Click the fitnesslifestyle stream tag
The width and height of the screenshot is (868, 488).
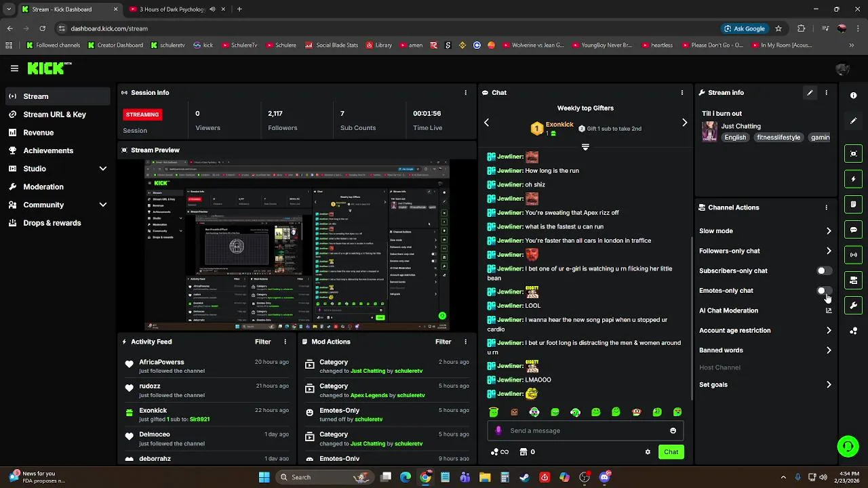coord(778,138)
